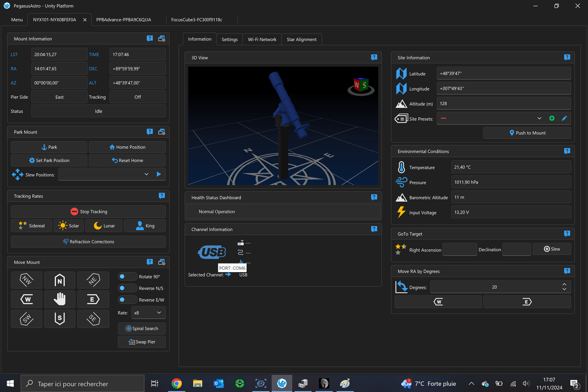
Task: Click the Declination input field in GoTo Target
Action: pos(516,249)
